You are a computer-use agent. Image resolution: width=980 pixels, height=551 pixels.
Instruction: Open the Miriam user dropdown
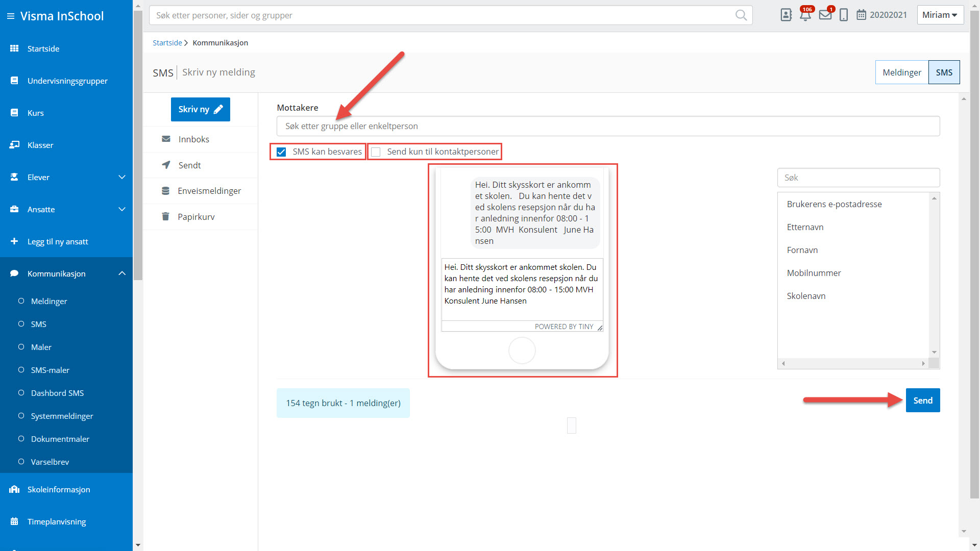click(x=940, y=15)
